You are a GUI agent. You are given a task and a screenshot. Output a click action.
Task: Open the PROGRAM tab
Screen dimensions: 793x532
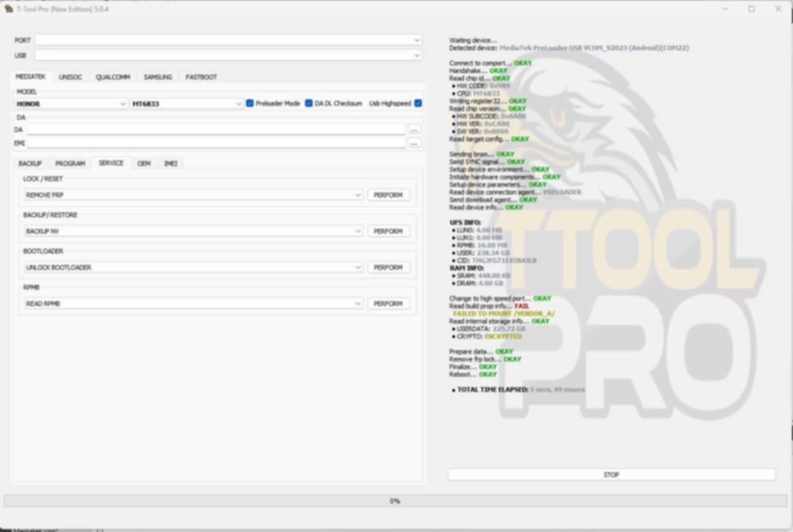[x=70, y=164]
